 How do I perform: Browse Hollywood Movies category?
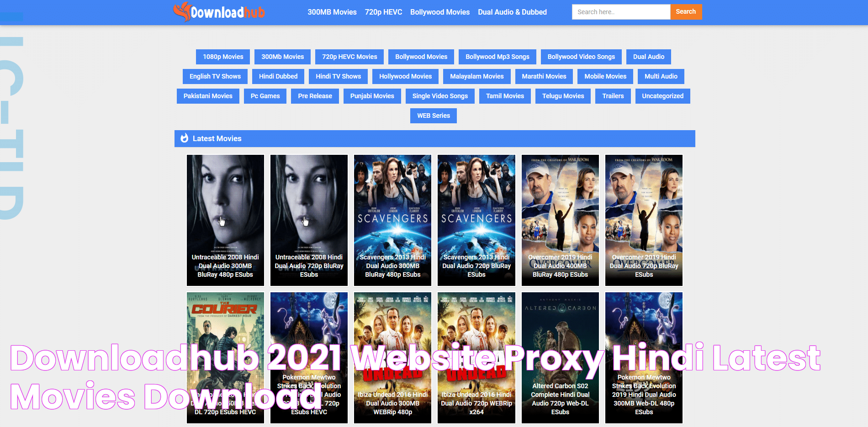click(x=405, y=76)
